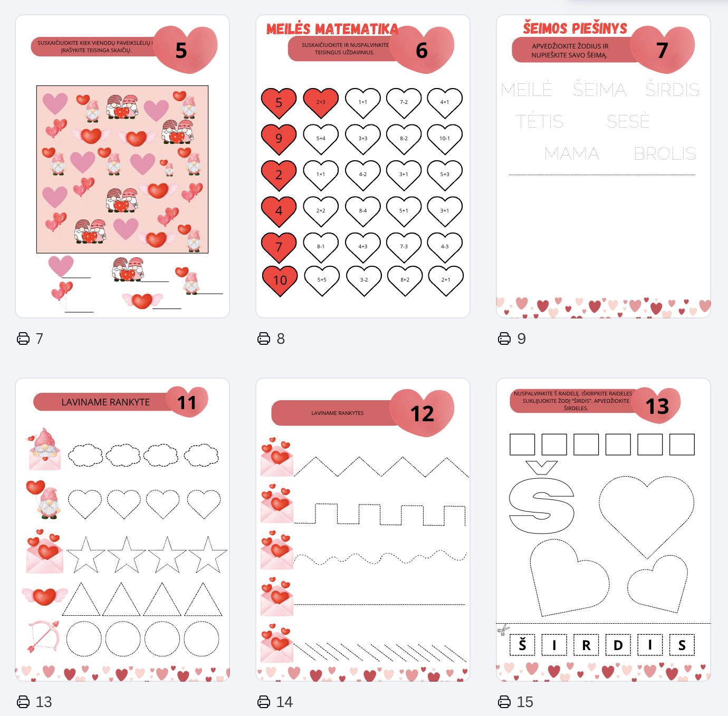The image size is (728, 716).
Task: Click the printer icon beside number 7
Action: click(23, 338)
